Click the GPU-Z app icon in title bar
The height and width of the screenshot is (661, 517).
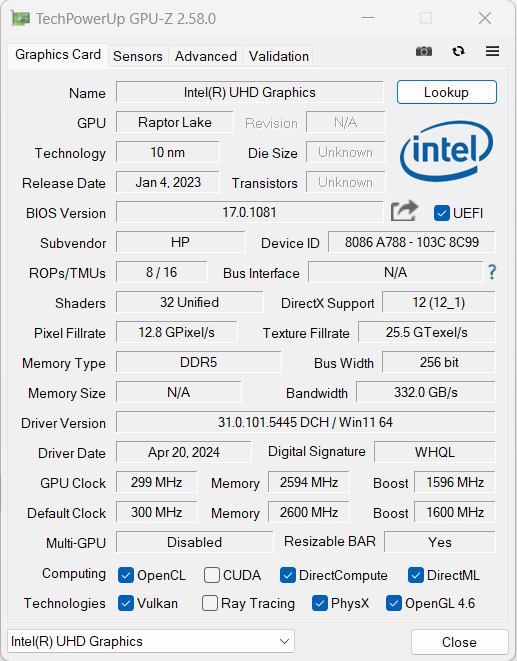20,19
